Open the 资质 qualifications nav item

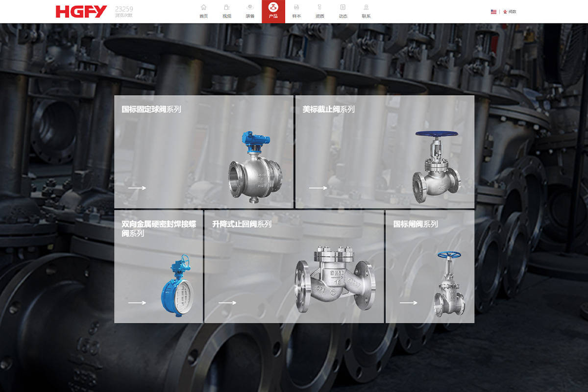[319, 11]
